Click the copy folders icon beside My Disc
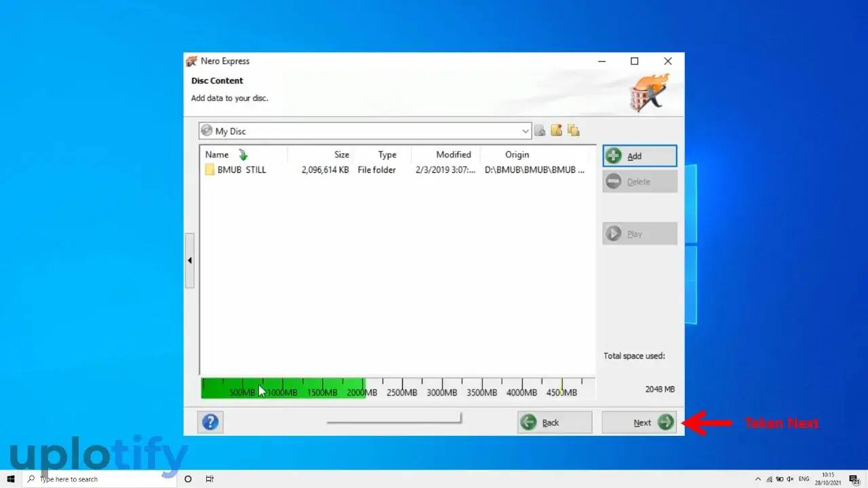 click(x=574, y=131)
